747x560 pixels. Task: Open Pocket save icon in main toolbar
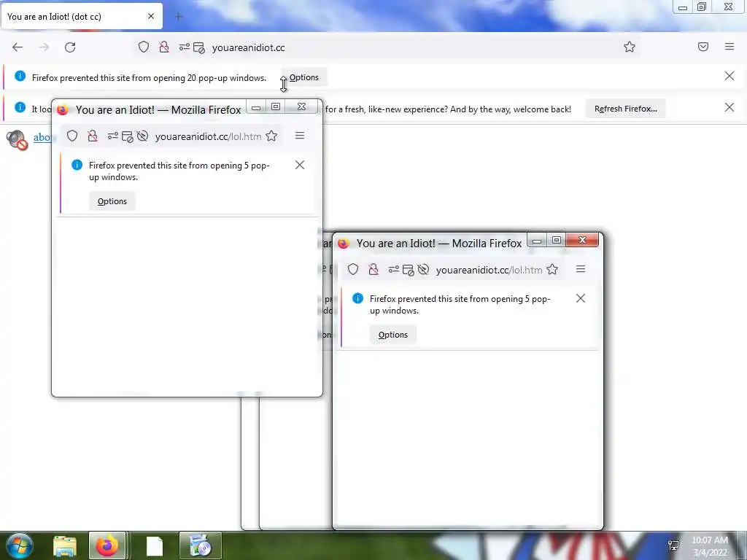coord(703,47)
